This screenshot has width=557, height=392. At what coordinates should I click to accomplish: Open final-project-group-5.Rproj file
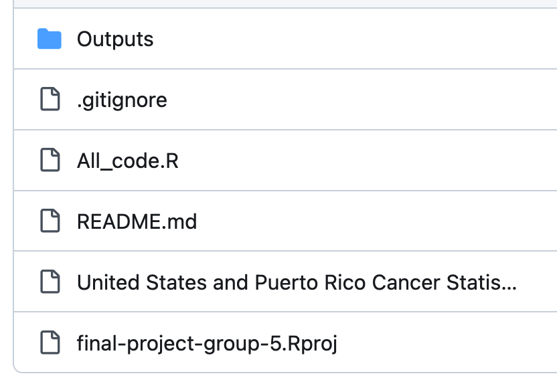tap(207, 344)
